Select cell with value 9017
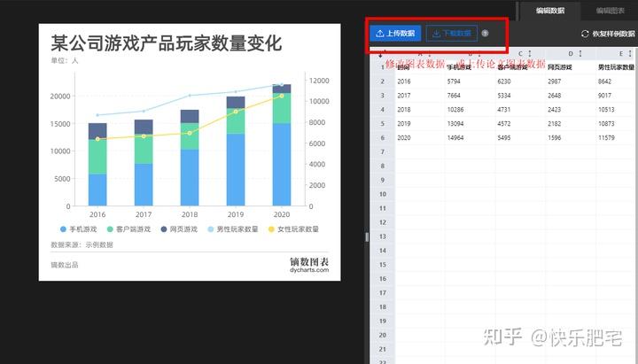 tap(616, 96)
